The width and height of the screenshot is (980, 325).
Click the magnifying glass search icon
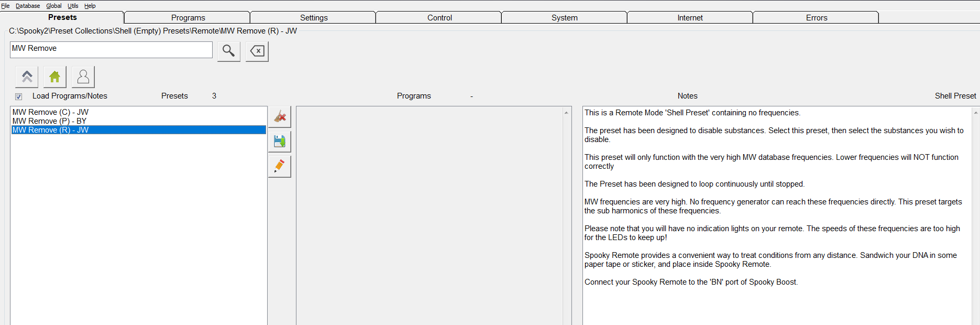tap(228, 51)
